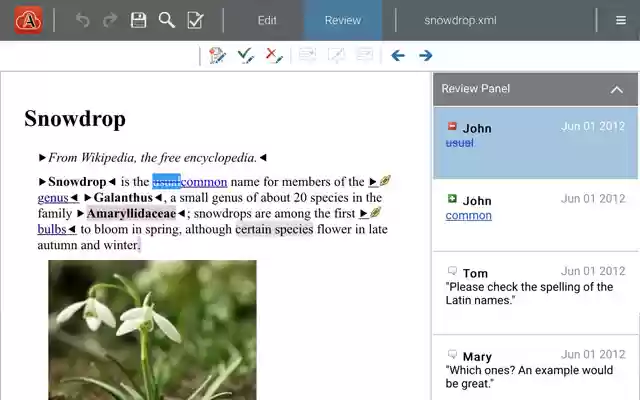Image resolution: width=640 pixels, height=400 pixels.
Task: Click the highlighted 'certain species' text
Action: [274, 229]
